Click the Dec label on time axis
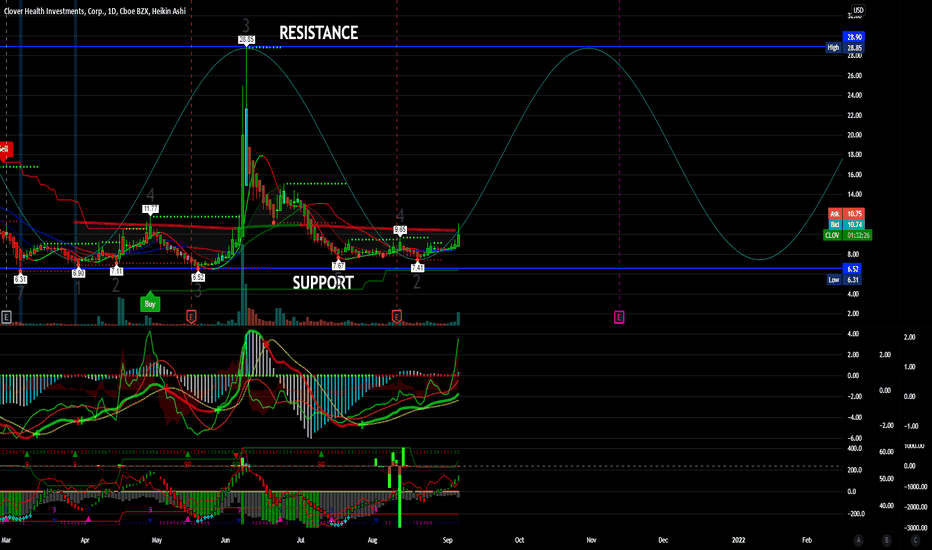 pyautogui.click(x=663, y=540)
